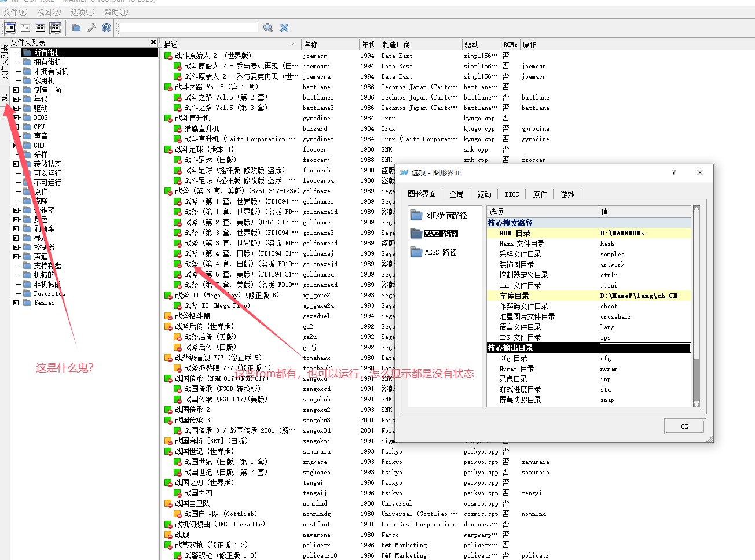The image size is (755, 560).
Task: Select the ROM 目录 option row
Action: [x=589, y=233]
